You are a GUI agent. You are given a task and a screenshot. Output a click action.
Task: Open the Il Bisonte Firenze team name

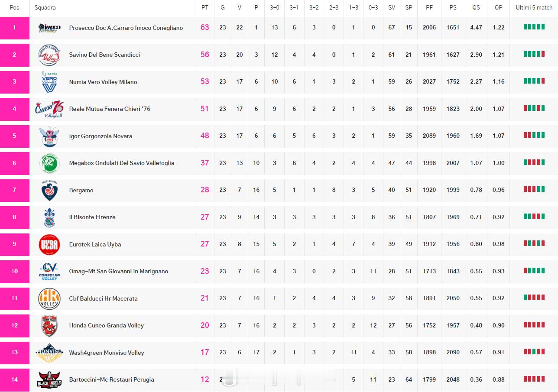[x=92, y=217]
